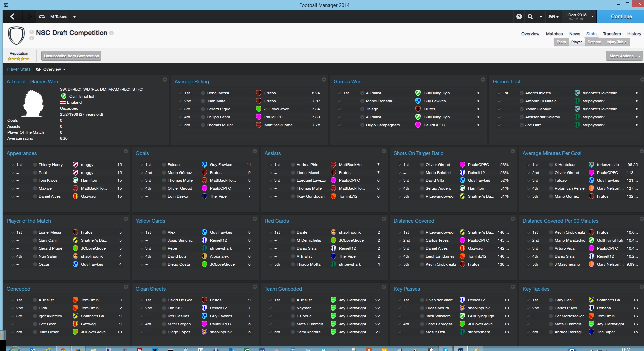Open the Lionel Messi link in Average Rating
644x351 pixels.
click(x=218, y=93)
